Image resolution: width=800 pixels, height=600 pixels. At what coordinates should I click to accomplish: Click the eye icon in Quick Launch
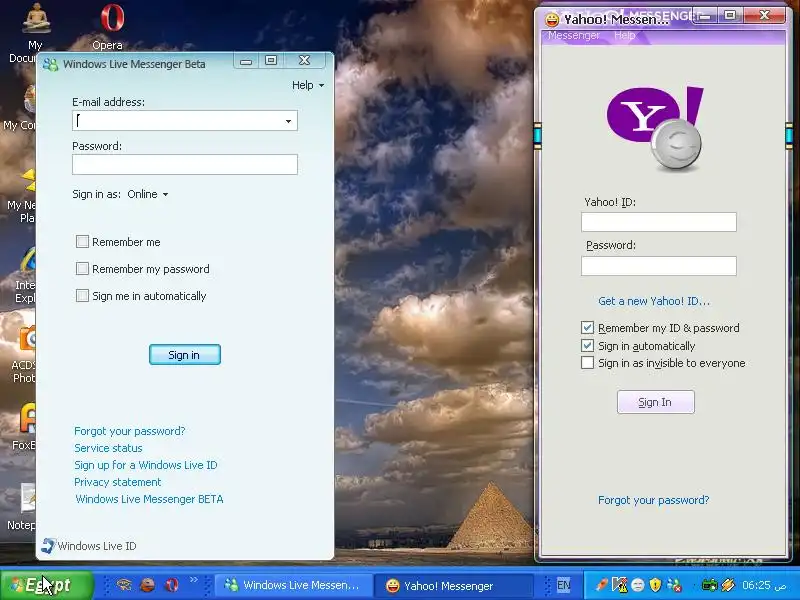click(124, 585)
